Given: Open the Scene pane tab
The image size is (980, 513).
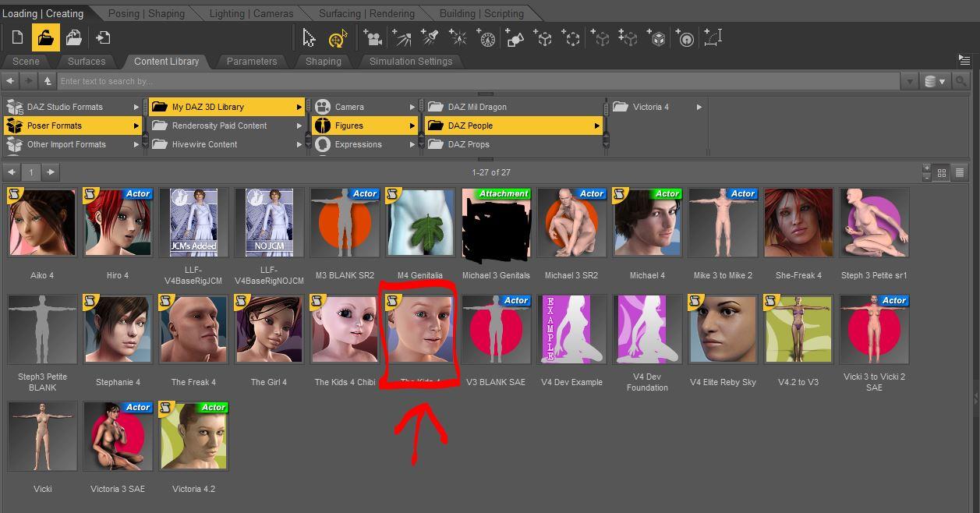Looking at the screenshot, I should point(26,61).
